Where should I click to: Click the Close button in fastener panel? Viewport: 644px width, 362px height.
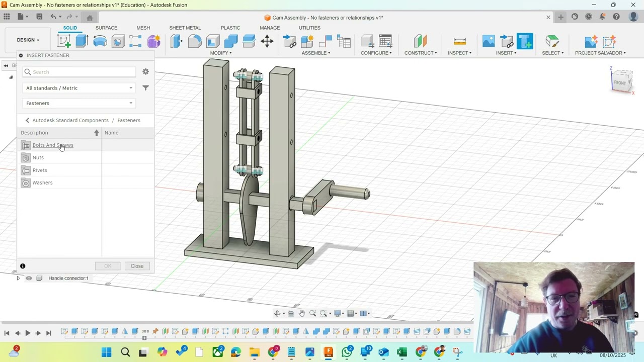click(137, 266)
